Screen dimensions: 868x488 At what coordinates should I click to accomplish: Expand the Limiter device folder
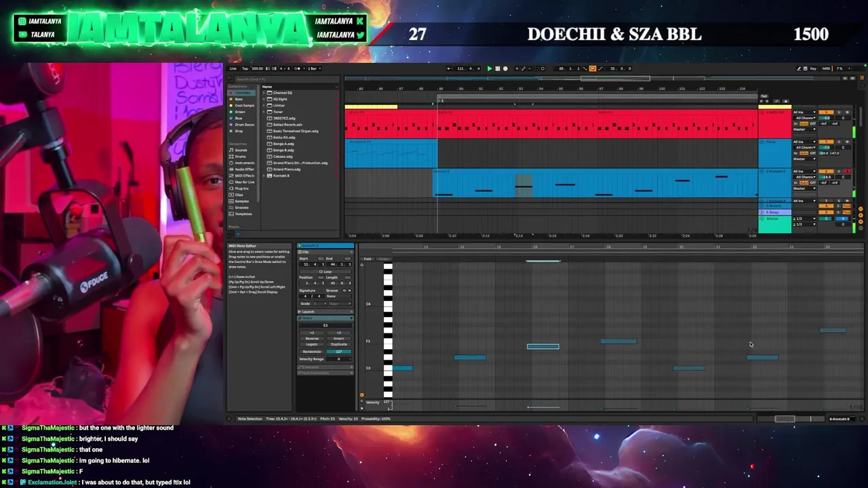[x=264, y=106]
